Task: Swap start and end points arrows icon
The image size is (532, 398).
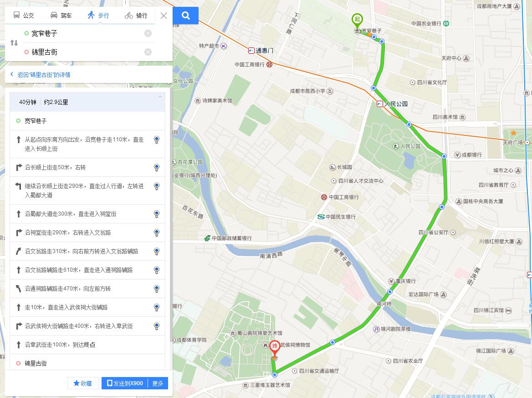Action: click(x=14, y=43)
